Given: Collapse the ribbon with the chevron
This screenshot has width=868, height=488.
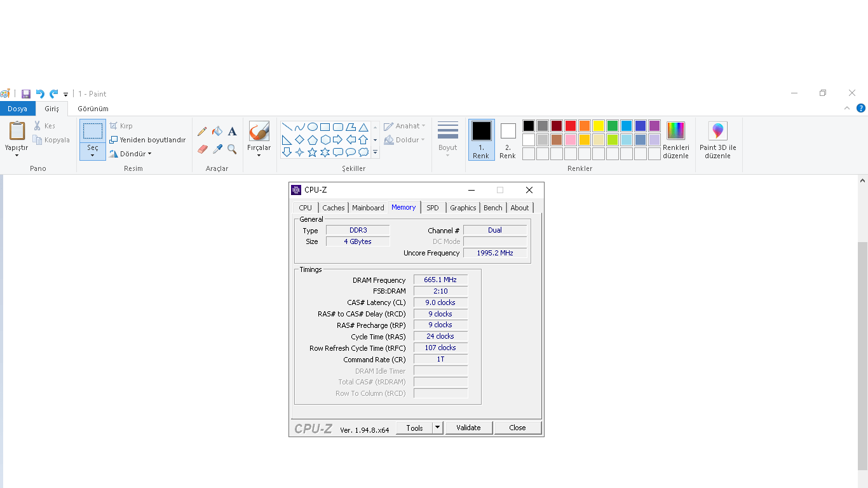Looking at the screenshot, I should coord(847,109).
